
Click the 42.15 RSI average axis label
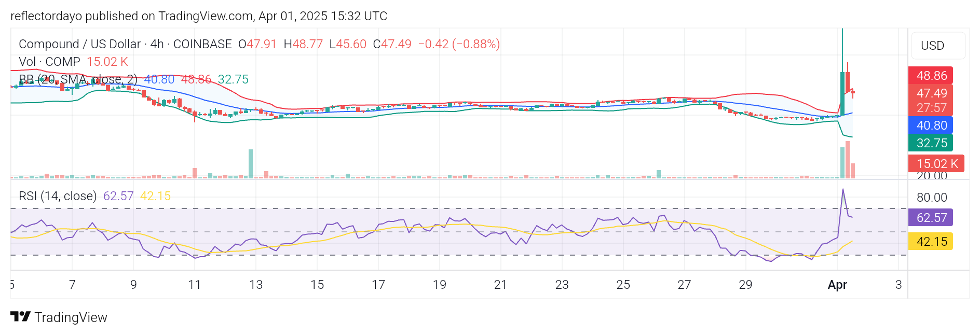[x=932, y=242]
